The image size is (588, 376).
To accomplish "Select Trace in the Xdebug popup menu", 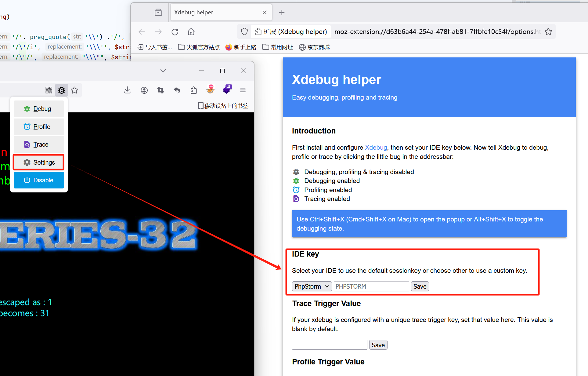I will [39, 144].
